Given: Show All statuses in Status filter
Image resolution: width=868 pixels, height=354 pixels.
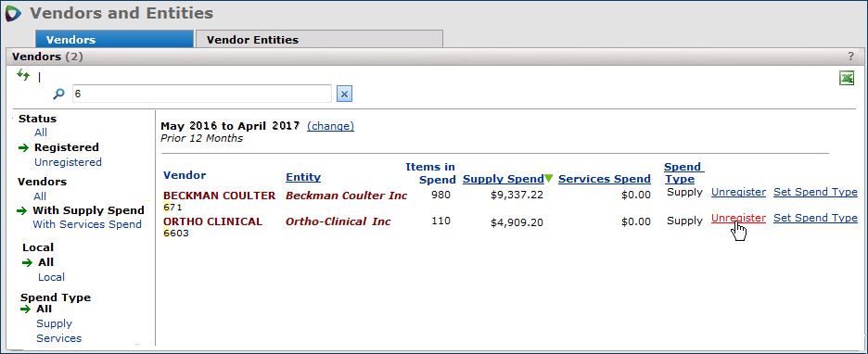Looking at the screenshot, I should [x=41, y=133].
